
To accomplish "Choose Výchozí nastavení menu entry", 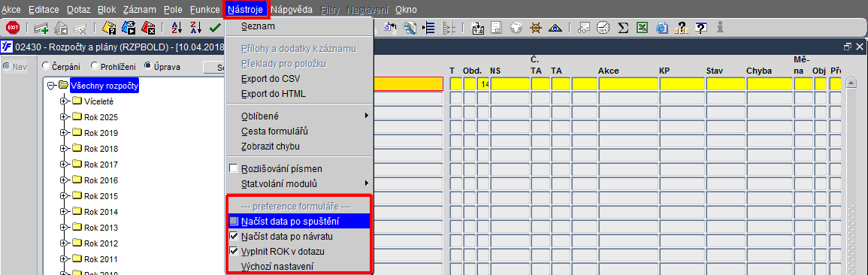I will point(300,266).
